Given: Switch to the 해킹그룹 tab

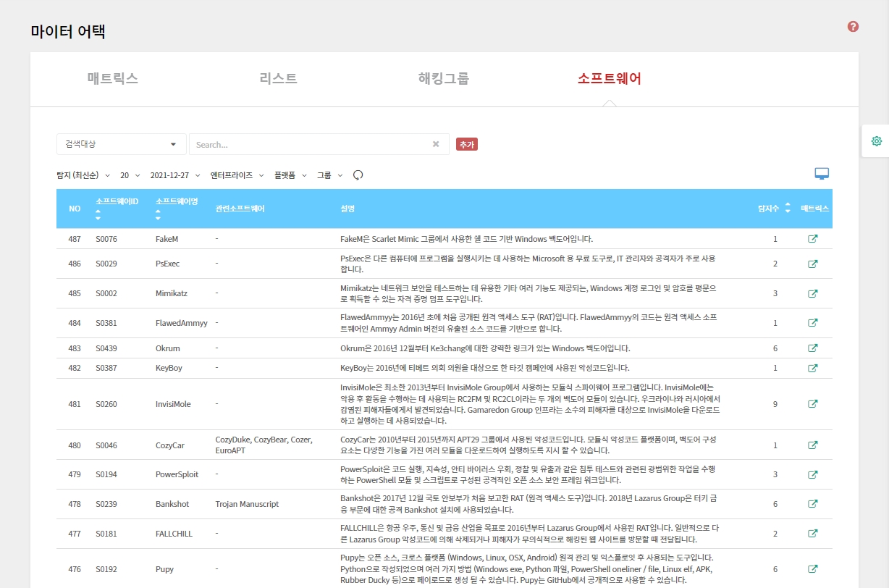Looking at the screenshot, I should (443, 79).
